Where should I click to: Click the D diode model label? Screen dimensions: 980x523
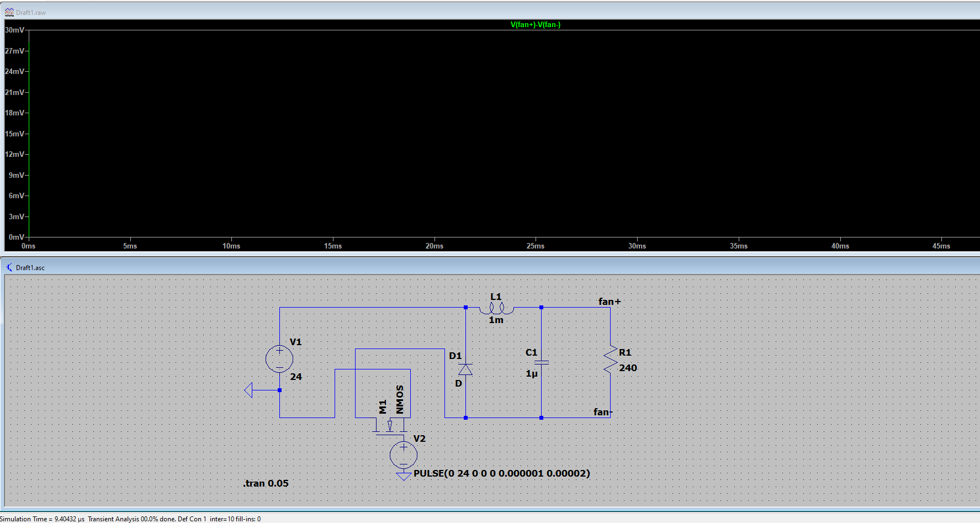458,383
